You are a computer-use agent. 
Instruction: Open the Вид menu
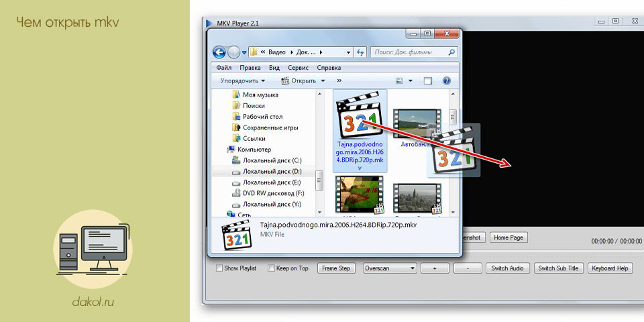[x=274, y=68]
